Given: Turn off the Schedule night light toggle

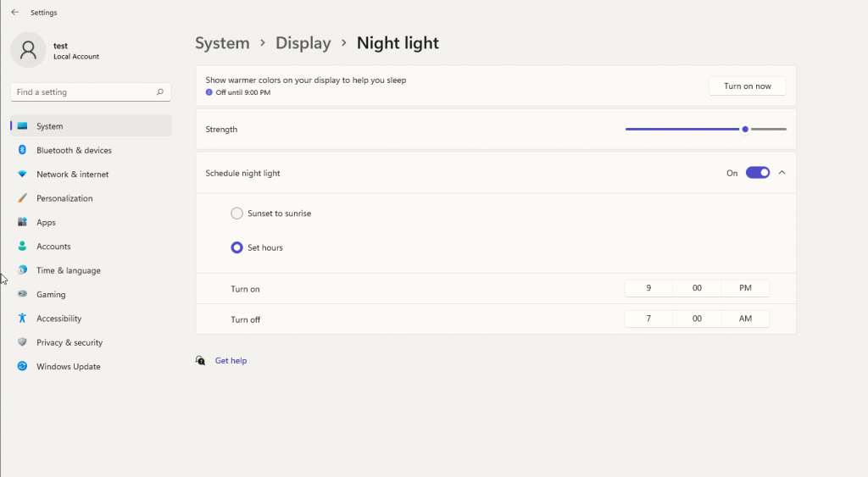Looking at the screenshot, I should (757, 173).
